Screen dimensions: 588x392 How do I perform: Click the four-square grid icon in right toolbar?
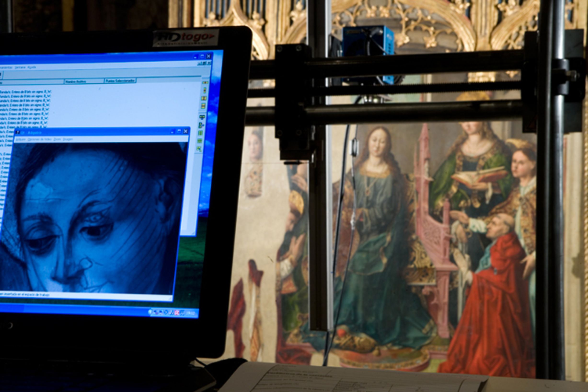(x=204, y=98)
